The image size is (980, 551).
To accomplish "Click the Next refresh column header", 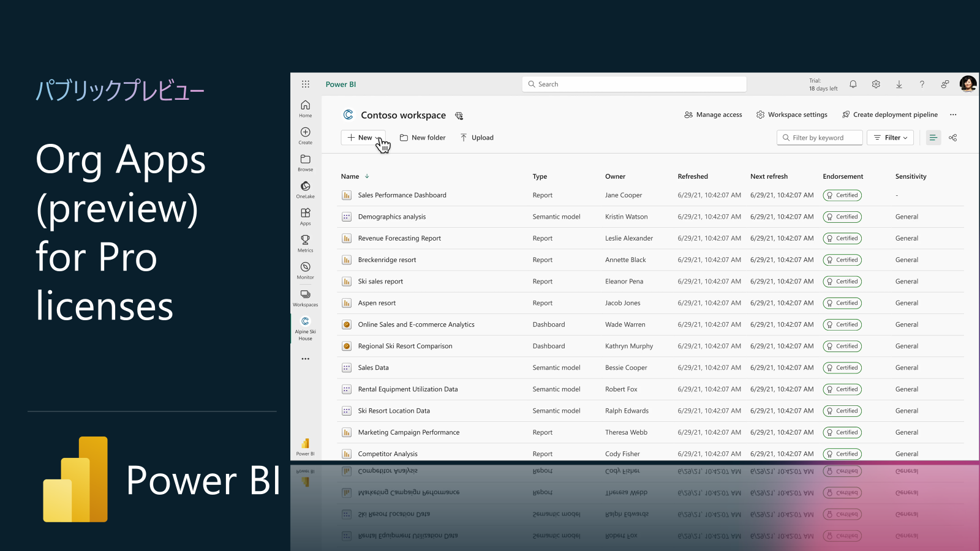I will point(769,176).
